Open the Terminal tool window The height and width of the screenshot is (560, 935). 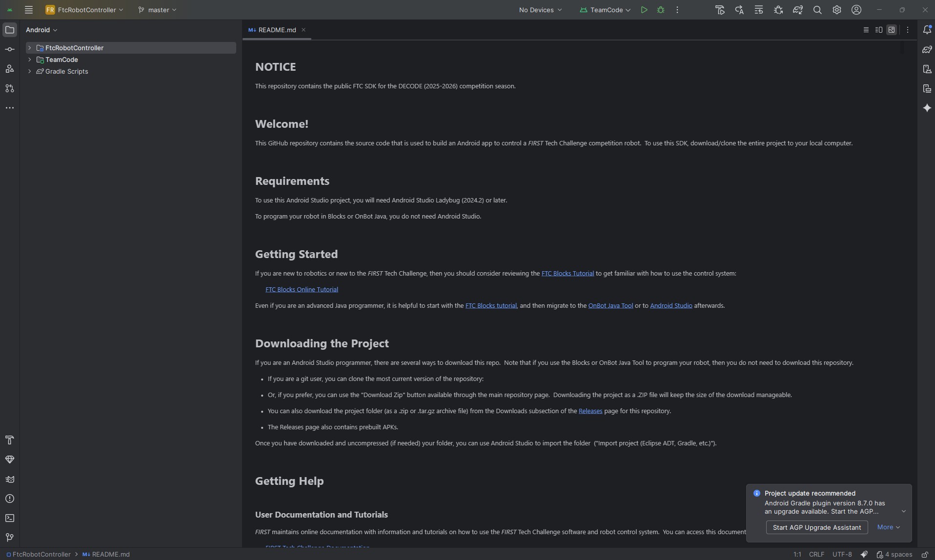(10, 518)
